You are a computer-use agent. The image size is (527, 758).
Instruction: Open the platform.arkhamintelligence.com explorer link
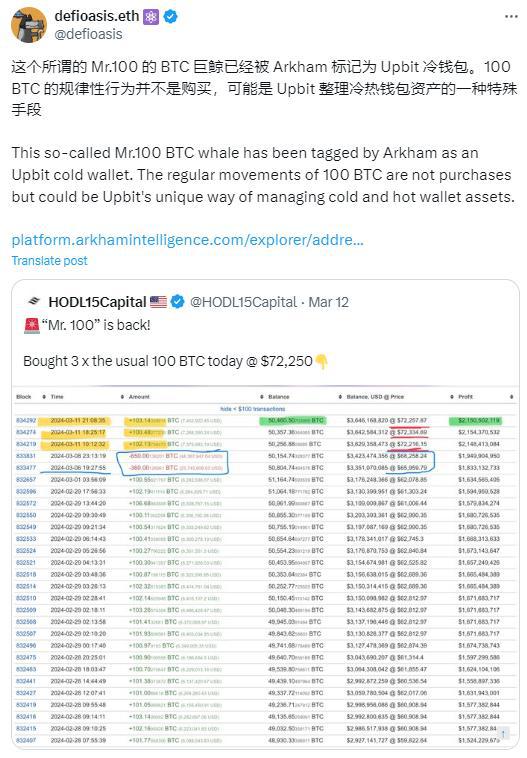188,240
